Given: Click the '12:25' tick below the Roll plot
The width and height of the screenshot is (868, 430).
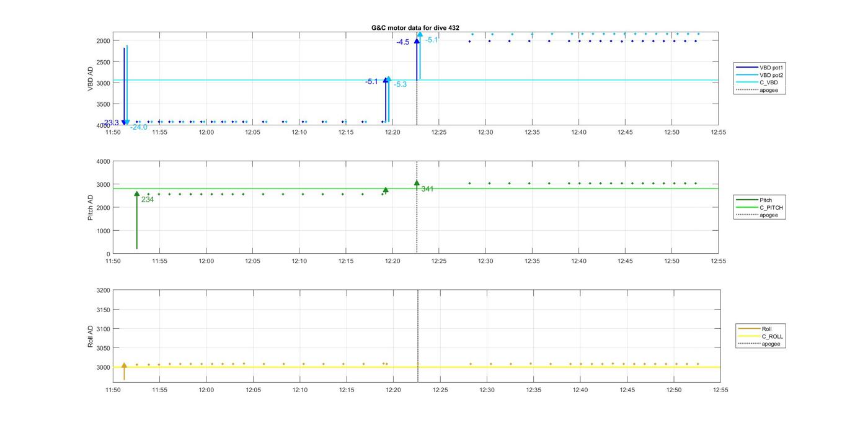Looking at the screenshot, I should click(440, 390).
